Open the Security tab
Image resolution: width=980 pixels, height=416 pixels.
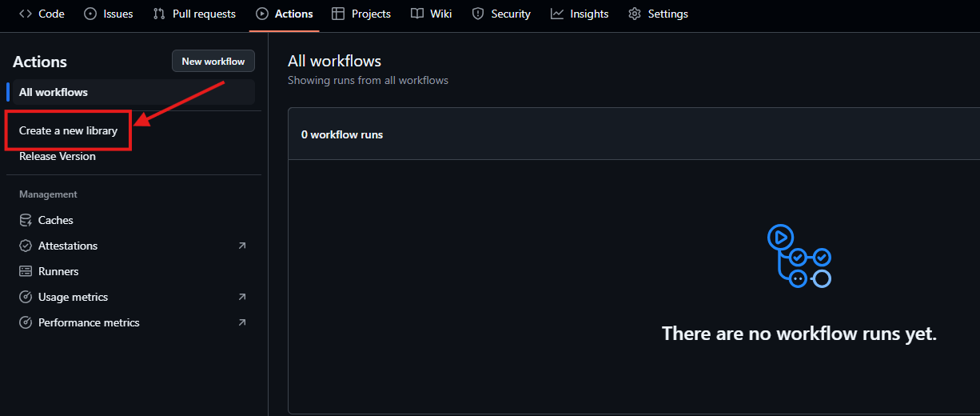tap(501, 14)
